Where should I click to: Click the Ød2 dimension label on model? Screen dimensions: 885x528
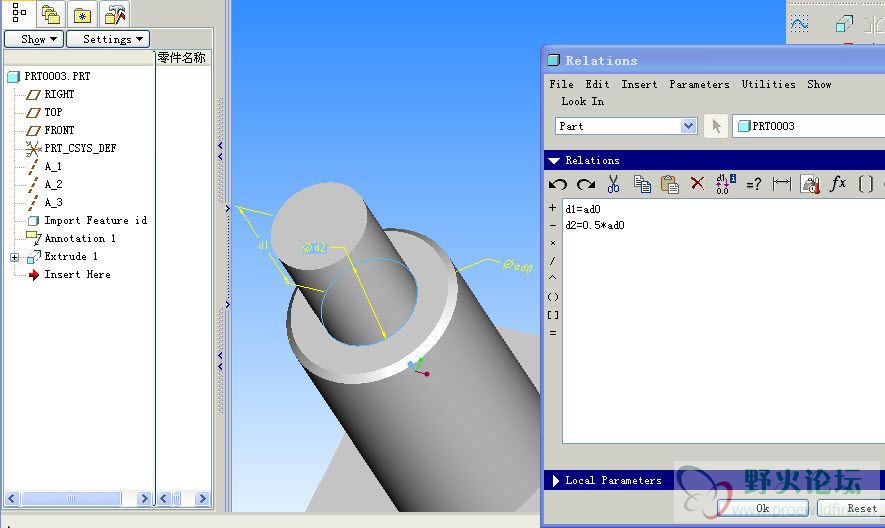coord(314,247)
